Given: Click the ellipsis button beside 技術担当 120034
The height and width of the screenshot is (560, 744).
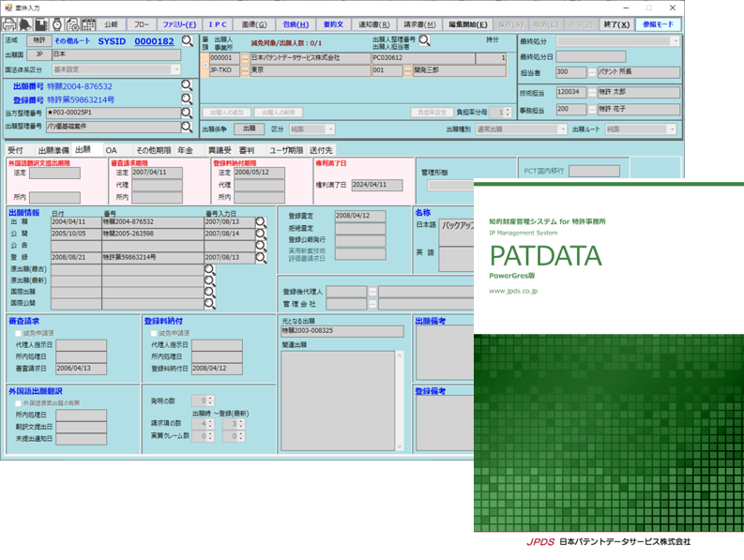Looking at the screenshot, I should 592,93.
